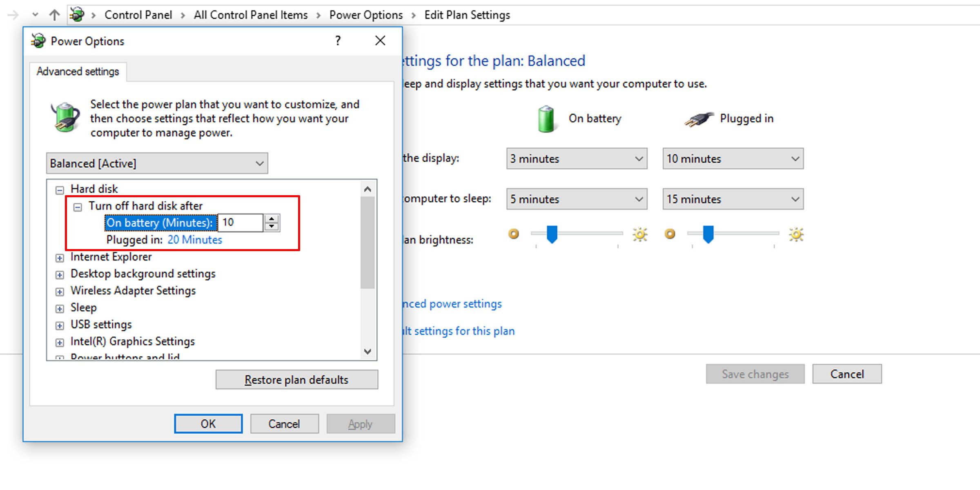Click the Power Options icon in the title bar
Image resolution: width=980 pixels, height=490 pixels.
click(38, 40)
